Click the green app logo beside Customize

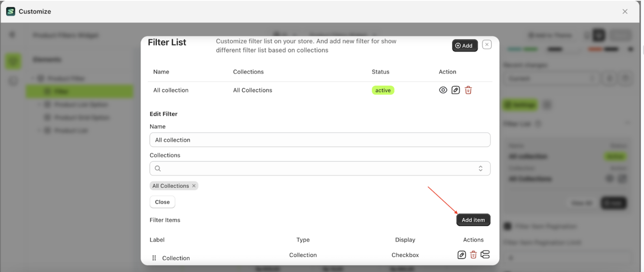point(11,11)
